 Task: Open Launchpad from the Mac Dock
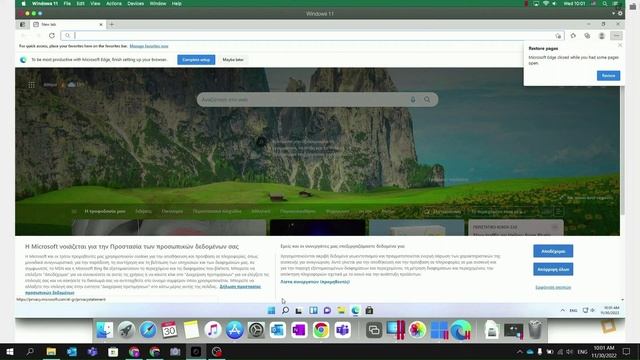127,330
